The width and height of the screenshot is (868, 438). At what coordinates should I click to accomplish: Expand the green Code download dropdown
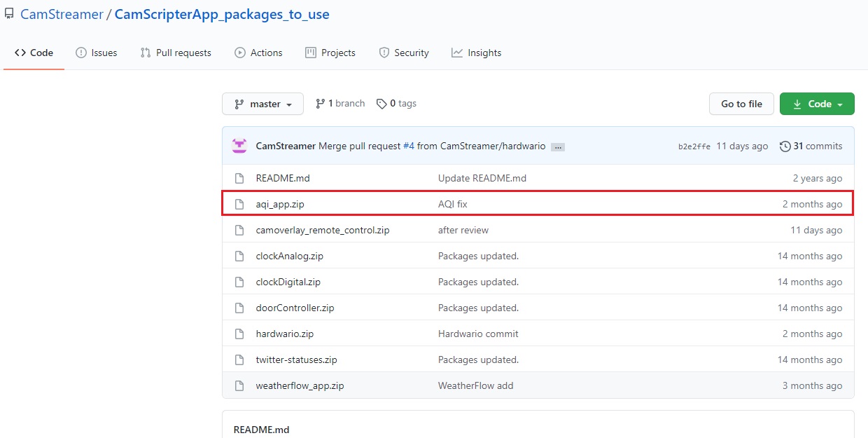pos(817,104)
